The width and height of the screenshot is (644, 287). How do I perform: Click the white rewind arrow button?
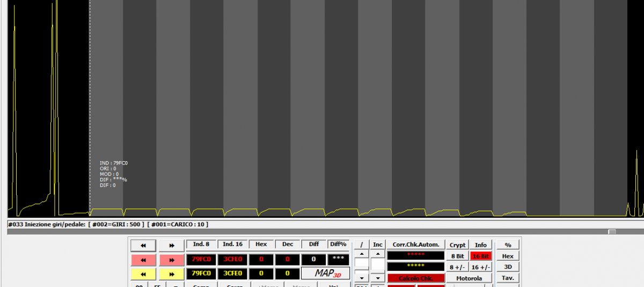pos(143,245)
